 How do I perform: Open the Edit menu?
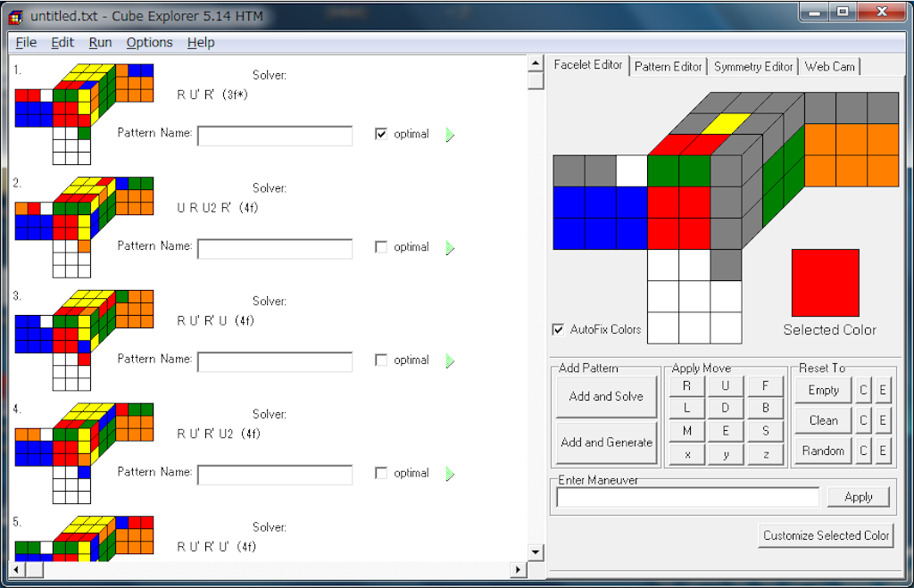[62, 43]
